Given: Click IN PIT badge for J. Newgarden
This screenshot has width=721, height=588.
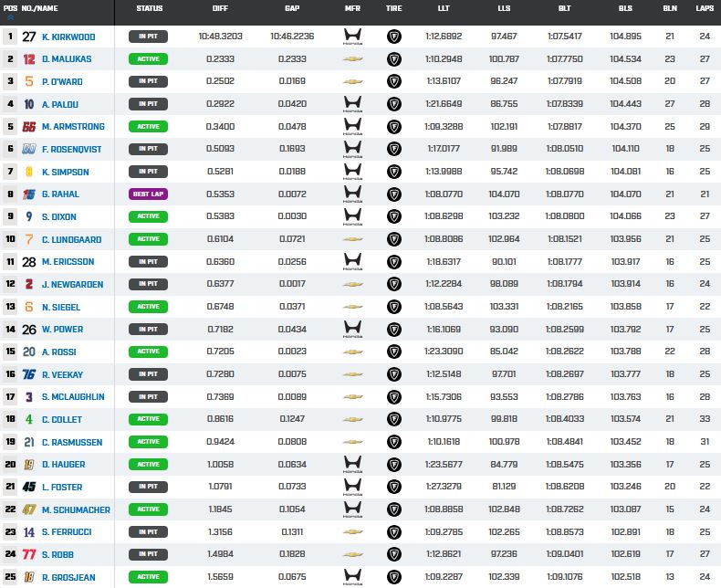Looking at the screenshot, I should click(148, 284).
